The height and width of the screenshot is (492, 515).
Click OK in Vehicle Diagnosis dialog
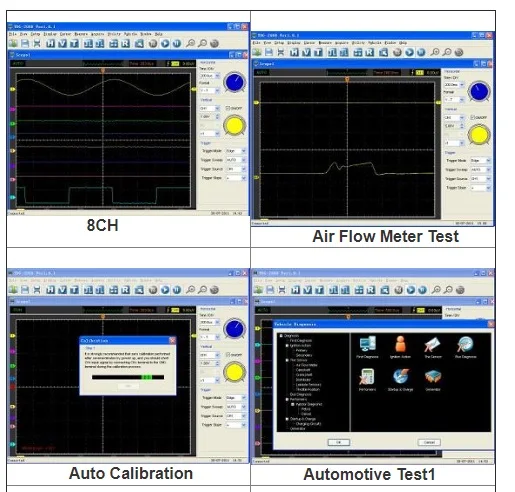339,442
